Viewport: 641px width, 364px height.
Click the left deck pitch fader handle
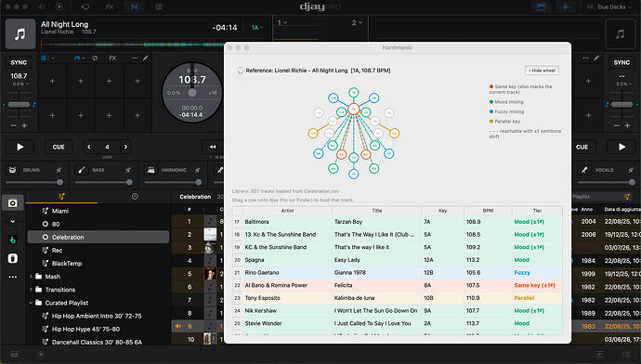point(19,105)
